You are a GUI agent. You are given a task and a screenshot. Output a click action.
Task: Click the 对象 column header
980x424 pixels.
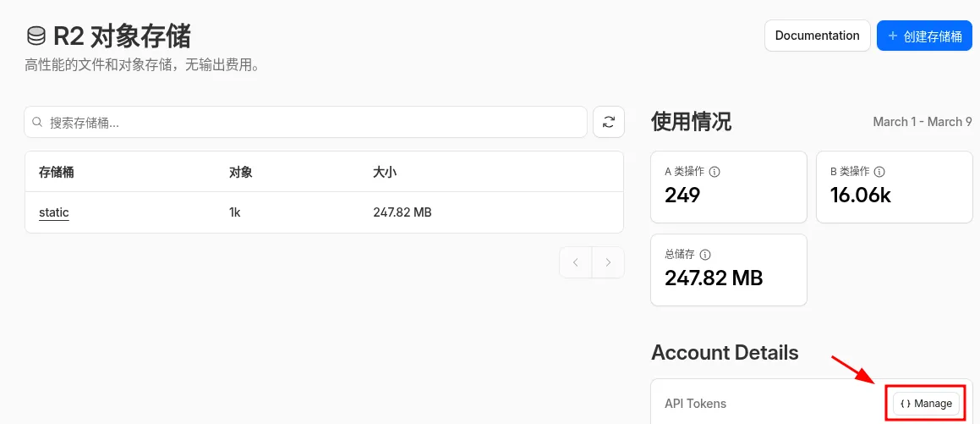pyautogui.click(x=240, y=172)
